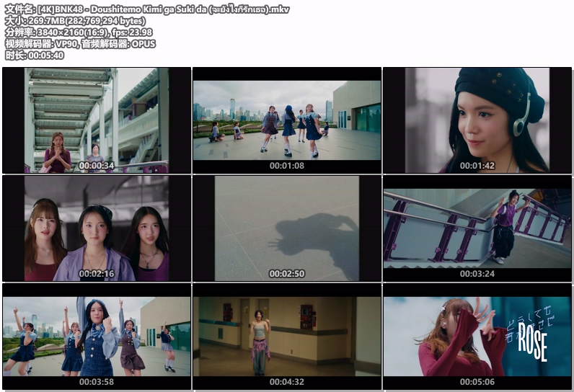Click the 00:04:32 timestamp label
Viewport: 574px width, 392px height.
(287, 382)
